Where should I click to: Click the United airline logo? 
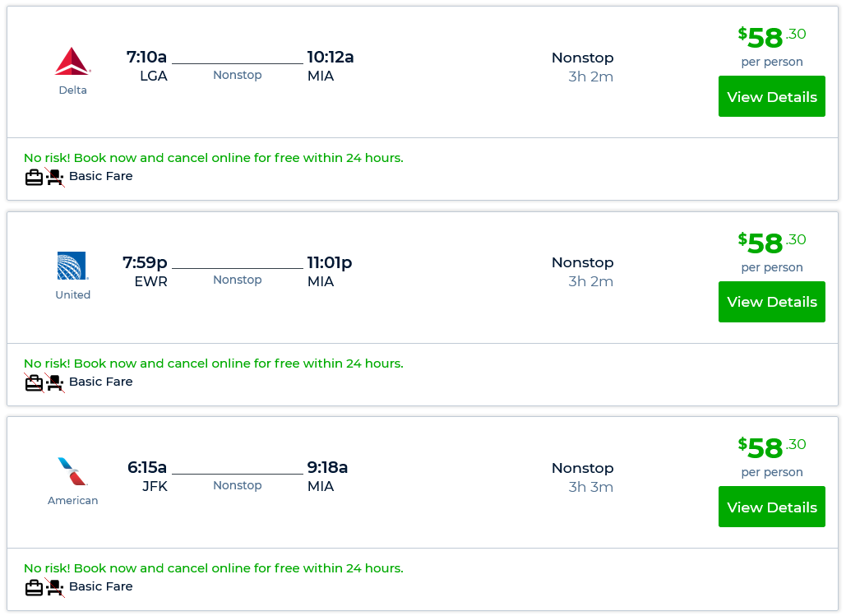point(72,266)
